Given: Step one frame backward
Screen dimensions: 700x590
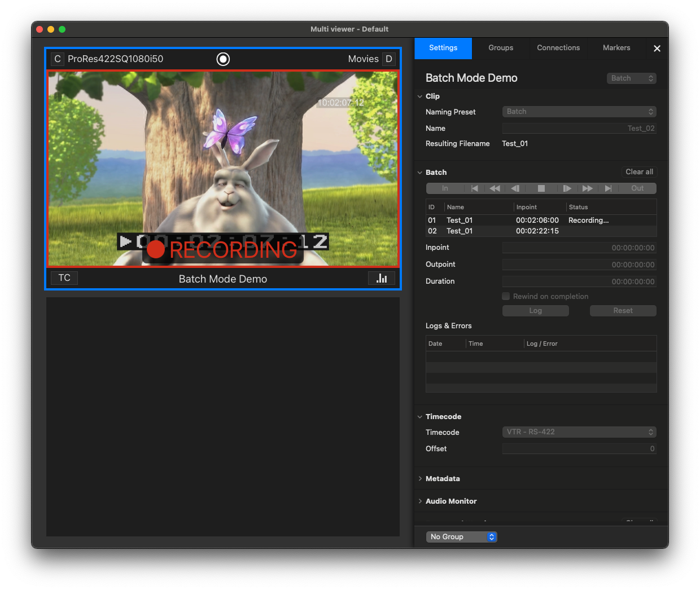Looking at the screenshot, I should [515, 188].
